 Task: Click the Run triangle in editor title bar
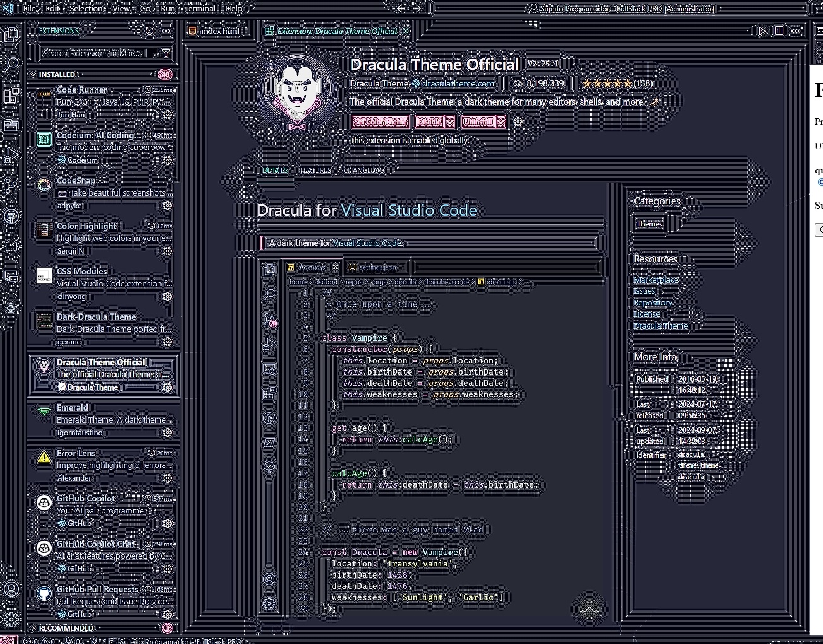pyautogui.click(x=762, y=31)
